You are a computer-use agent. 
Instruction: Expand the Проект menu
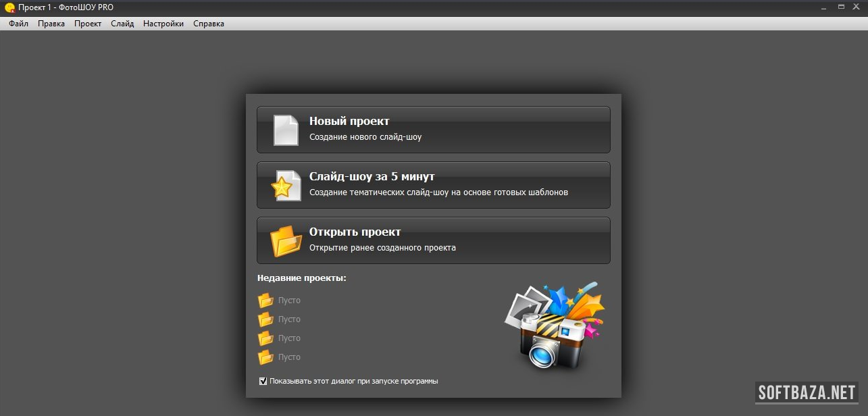pos(88,24)
